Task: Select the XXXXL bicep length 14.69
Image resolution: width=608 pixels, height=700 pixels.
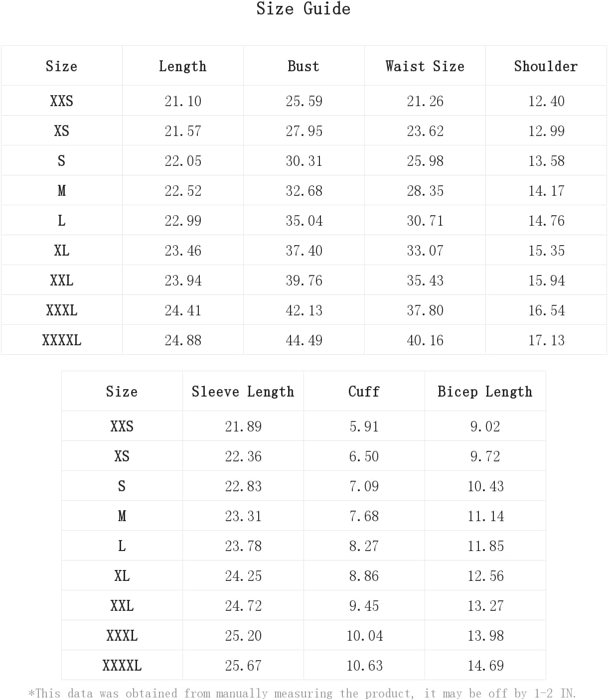Action: point(486,666)
